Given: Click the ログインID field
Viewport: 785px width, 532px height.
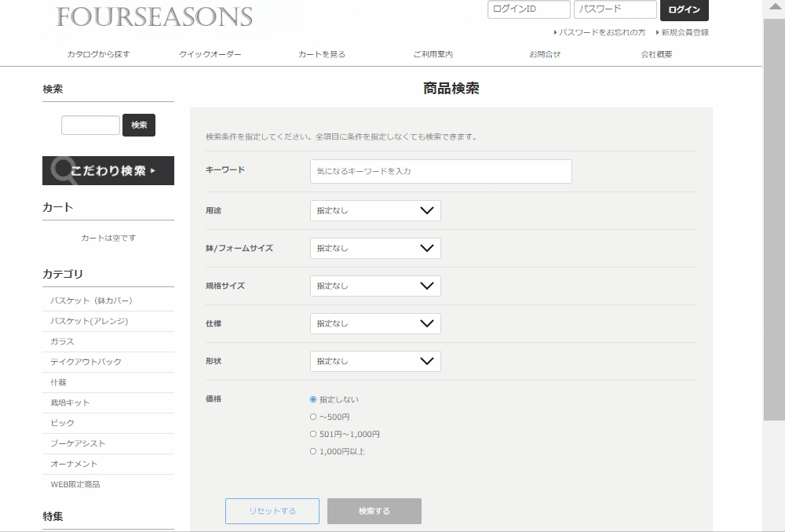Looking at the screenshot, I should click(528, 9).
